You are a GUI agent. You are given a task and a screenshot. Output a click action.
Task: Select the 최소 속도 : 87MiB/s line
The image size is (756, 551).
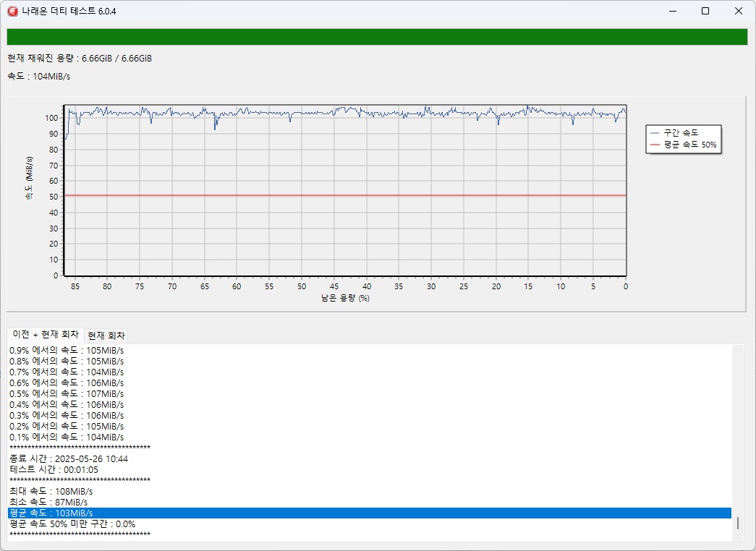(48, 502)
